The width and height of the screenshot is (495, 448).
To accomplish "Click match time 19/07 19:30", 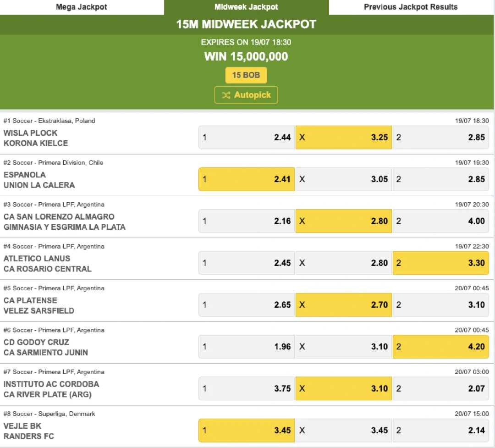I will [x=472, y=163].
